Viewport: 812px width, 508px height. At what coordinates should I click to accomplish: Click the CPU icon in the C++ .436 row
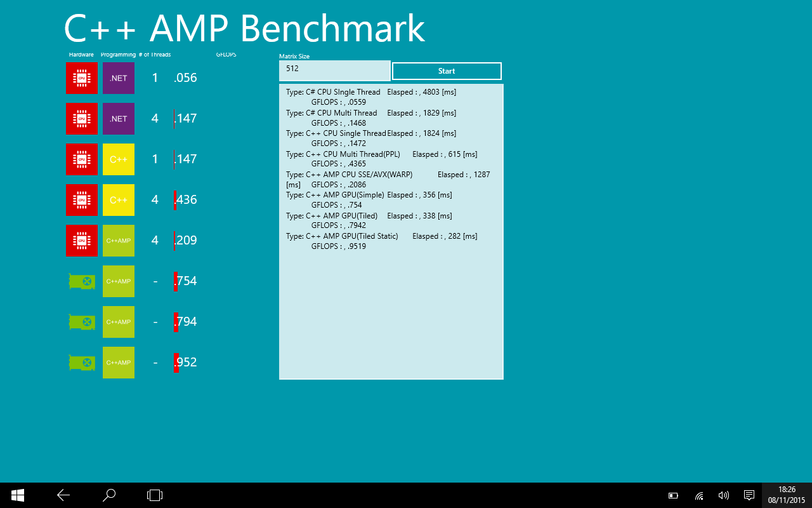(82, 200)
